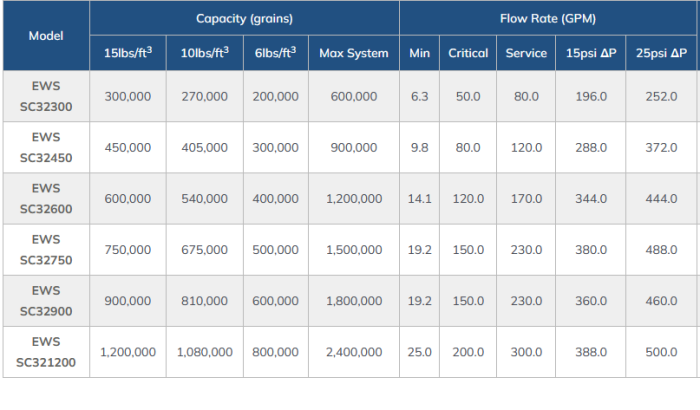Click the 15psi ΔP column header
This screenshot has width=700, height=410.
point(590,53)
